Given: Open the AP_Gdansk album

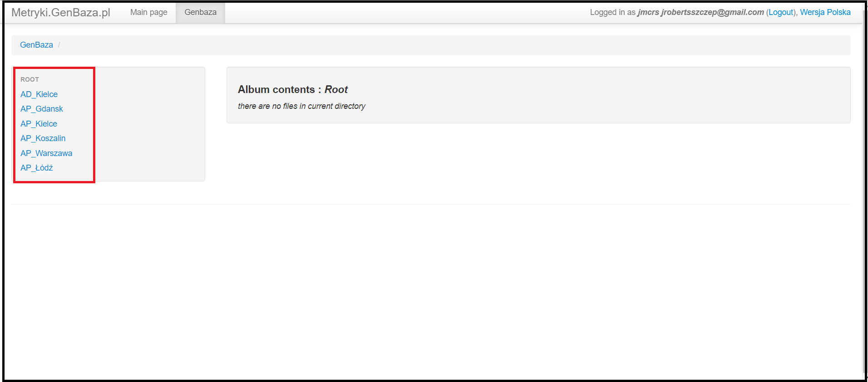Looking at the screenshot, I should 41,109.
